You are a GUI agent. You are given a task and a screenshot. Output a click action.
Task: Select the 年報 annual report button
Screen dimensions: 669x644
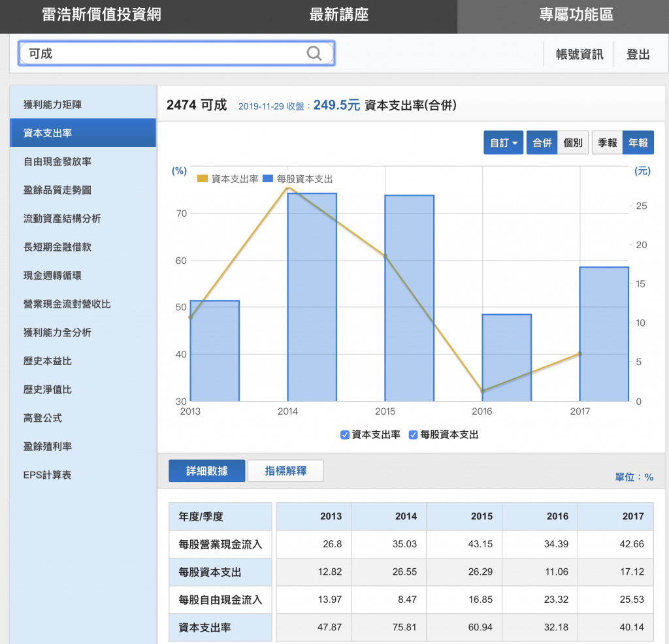click(638, 142)
